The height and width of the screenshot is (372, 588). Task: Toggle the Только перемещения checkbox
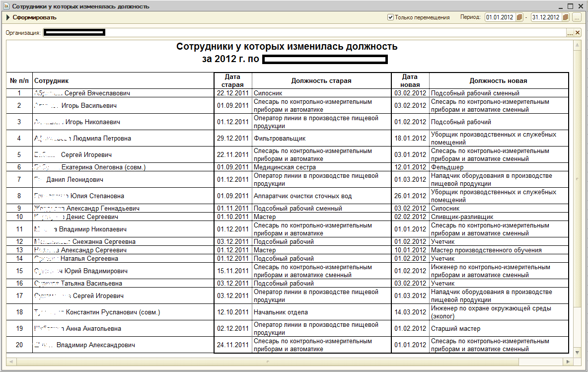pos(391,17)
